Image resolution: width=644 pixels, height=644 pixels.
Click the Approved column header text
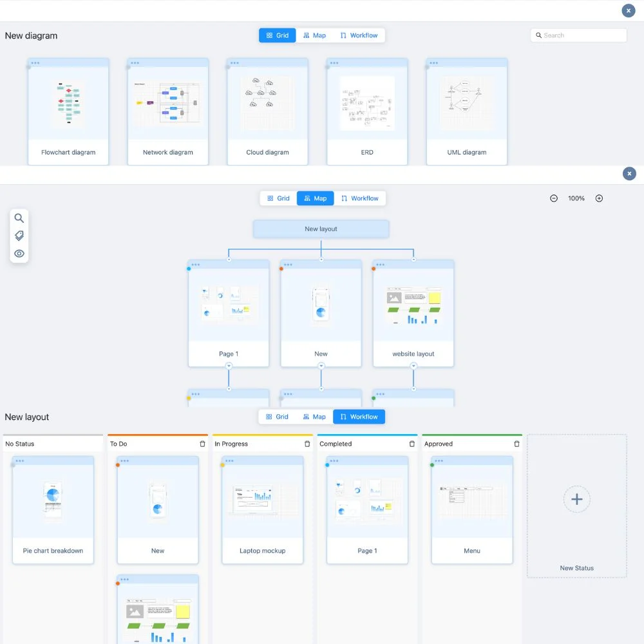point(438,444)
